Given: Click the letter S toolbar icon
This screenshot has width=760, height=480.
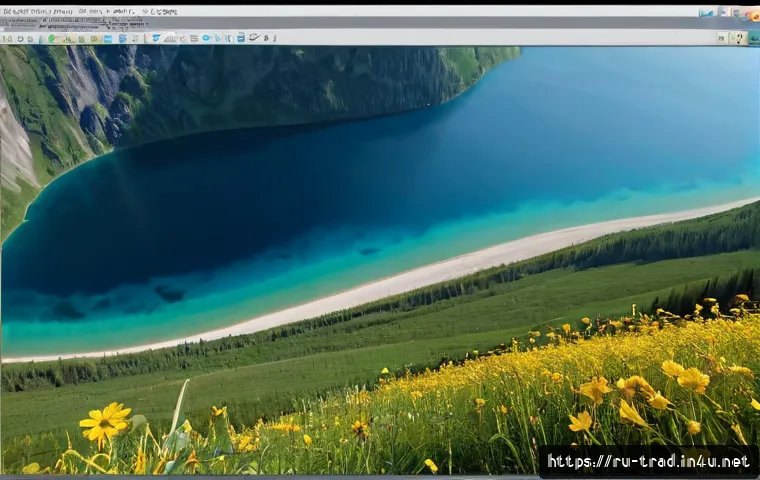Looking at the screenshot, I should click(266, 38).
